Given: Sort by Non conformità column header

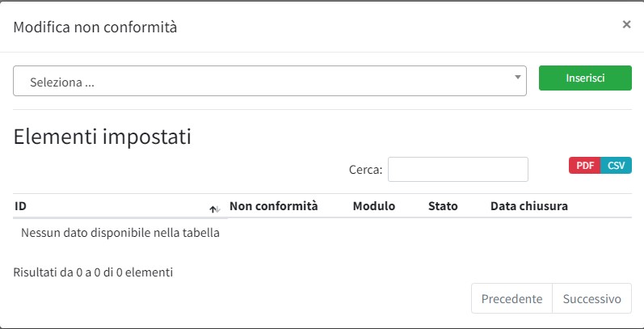Looking at the screenshot, I should point(274,206).
